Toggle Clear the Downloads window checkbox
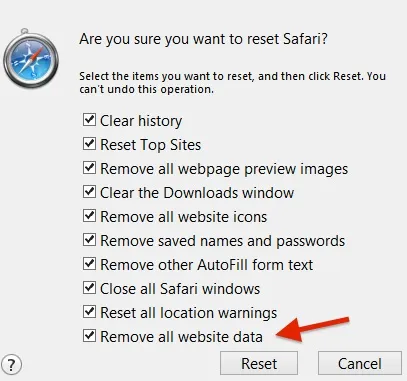Viewport: 407px width, 381px height. [89, 192]
